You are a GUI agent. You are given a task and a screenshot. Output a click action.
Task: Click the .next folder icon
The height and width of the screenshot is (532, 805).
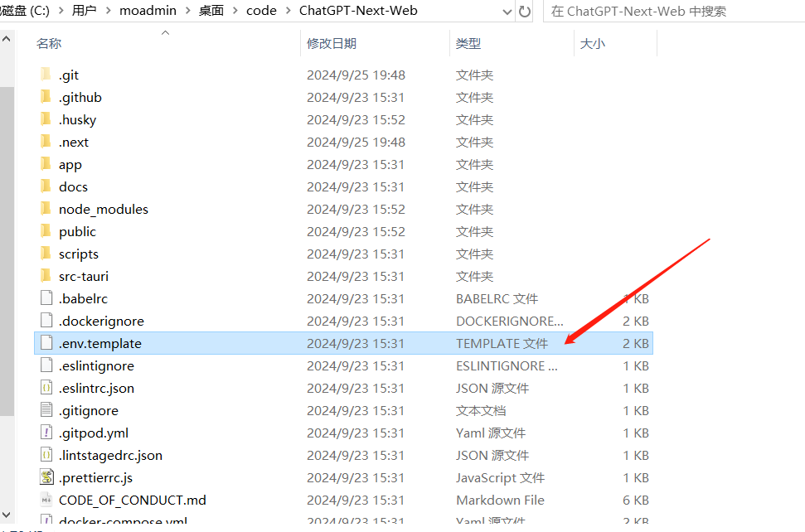pos(46,141)
